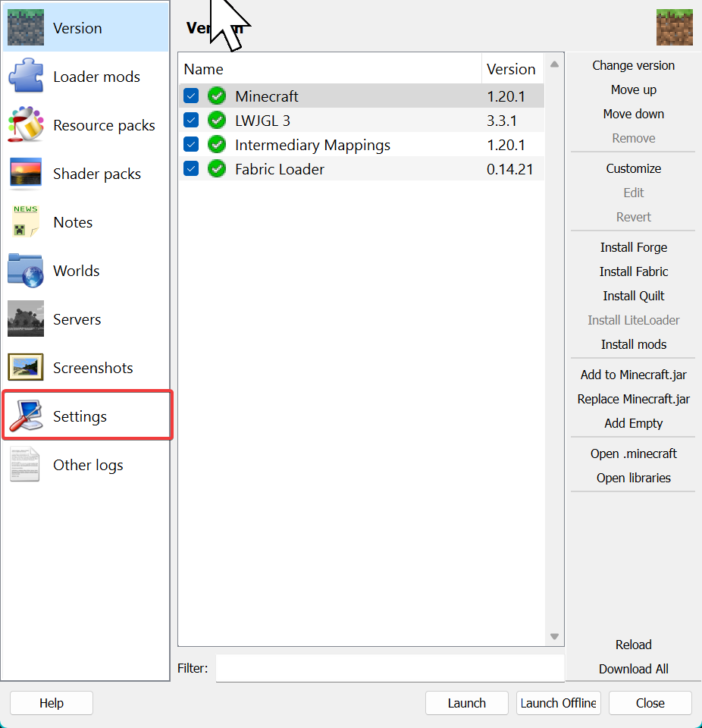This screenshot has height=728, width=702.
Task: Click the Loader mods puzzle piece icon
Action: (26, 76)
